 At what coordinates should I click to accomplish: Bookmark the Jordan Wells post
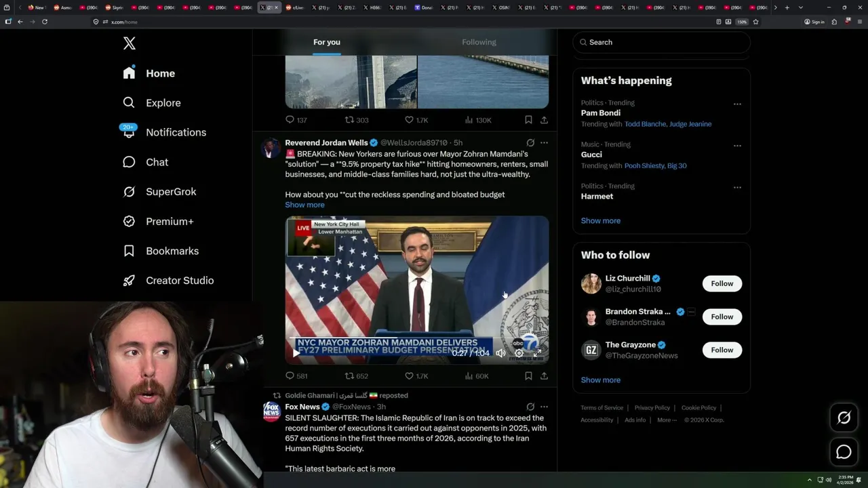528,375
